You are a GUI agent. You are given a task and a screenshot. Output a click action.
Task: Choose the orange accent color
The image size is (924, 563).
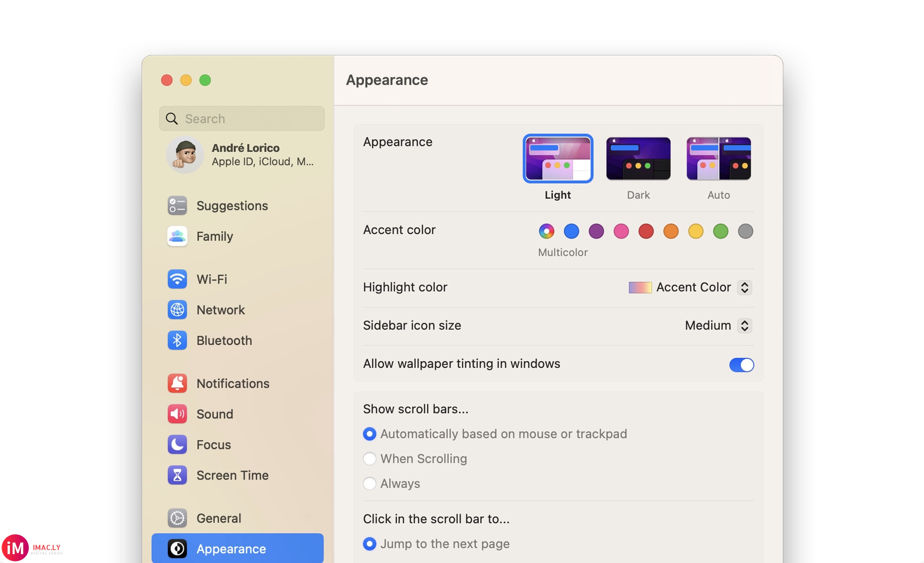coord(671,231)
